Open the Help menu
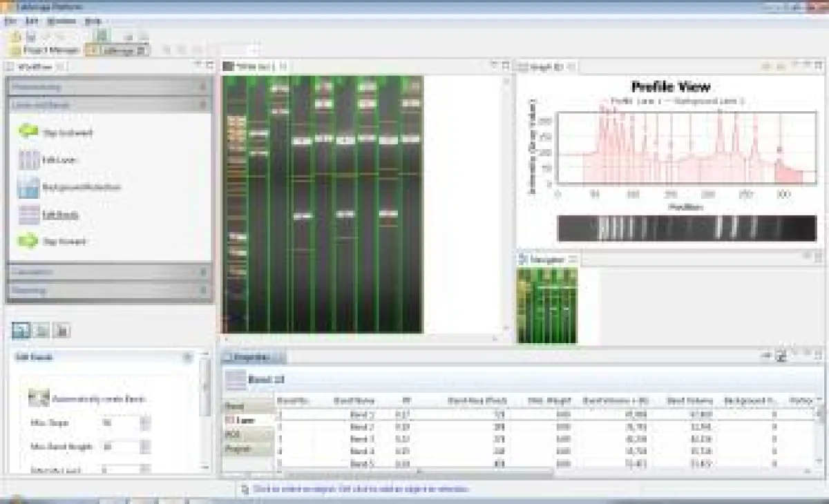This screenshot has height=504, width=829. [x=93, y=21]
